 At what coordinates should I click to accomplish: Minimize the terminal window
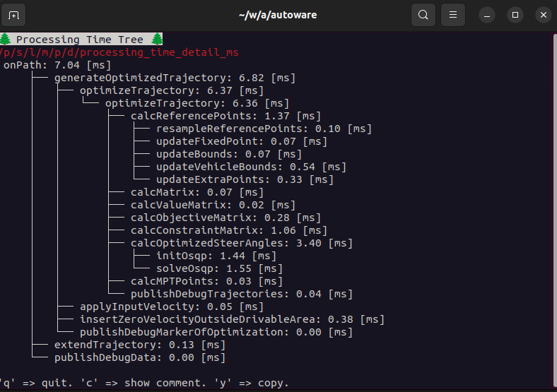(487, 16)
